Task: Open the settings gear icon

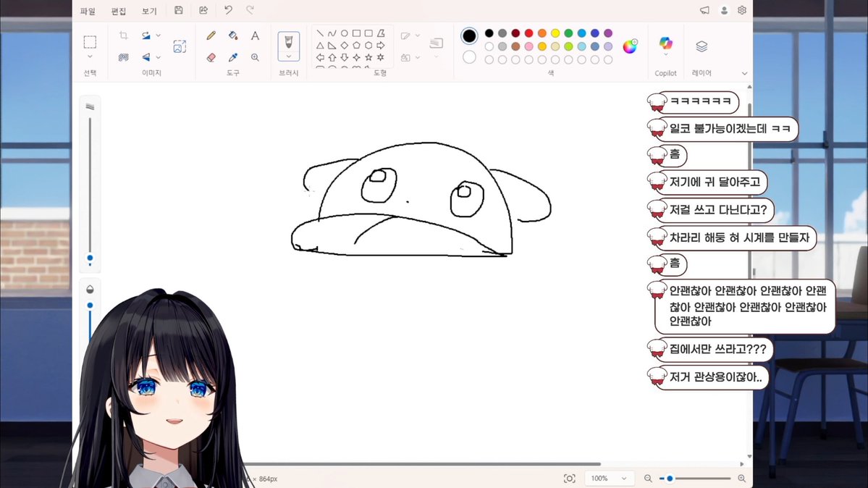Action: (742, 11)
